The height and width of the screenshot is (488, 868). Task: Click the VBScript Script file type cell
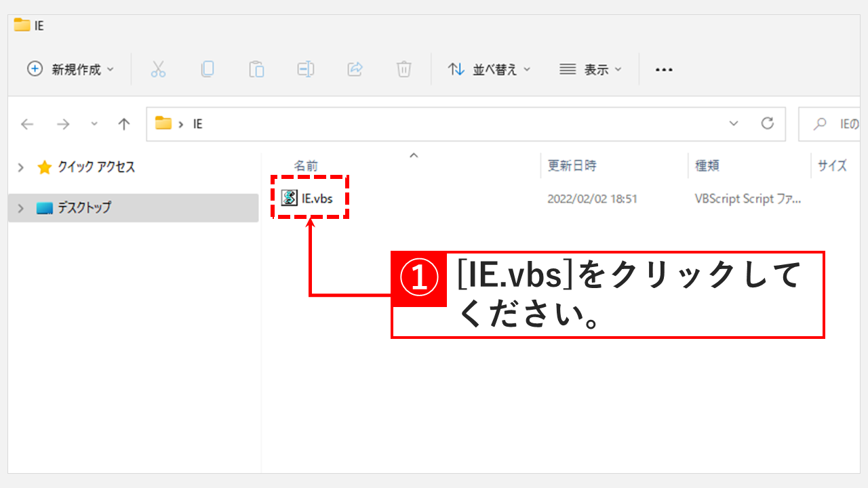pos(748,199)
